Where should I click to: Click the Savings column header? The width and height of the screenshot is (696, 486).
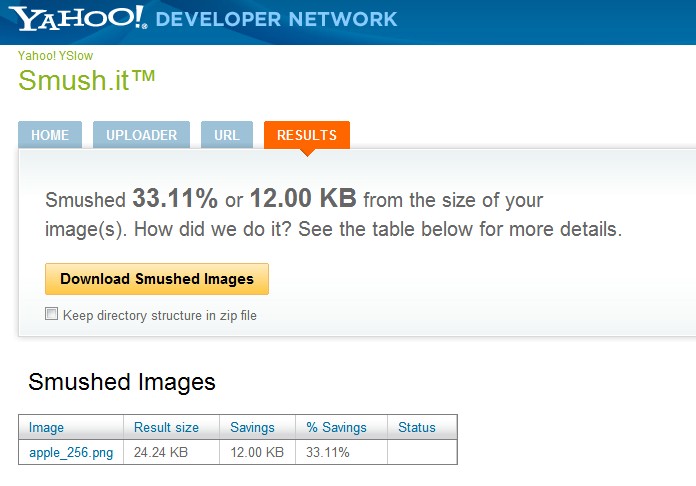pos(252,427)
